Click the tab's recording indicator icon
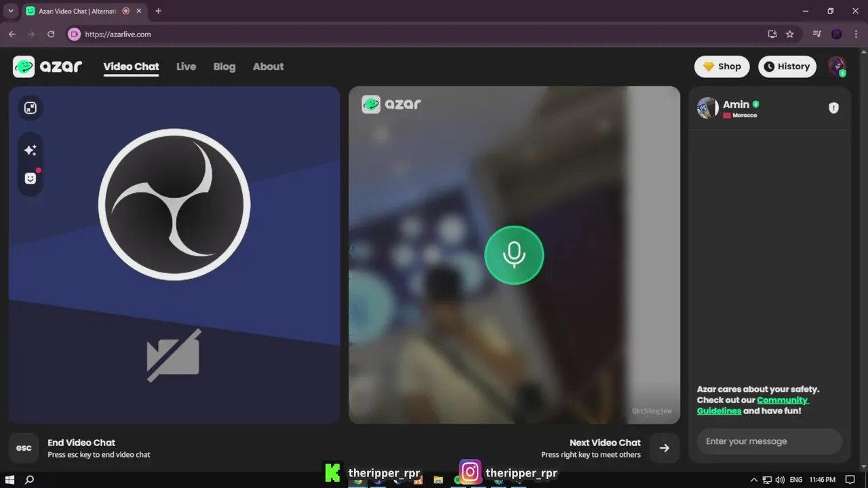 pyautogui.click(x=125, y=11)
